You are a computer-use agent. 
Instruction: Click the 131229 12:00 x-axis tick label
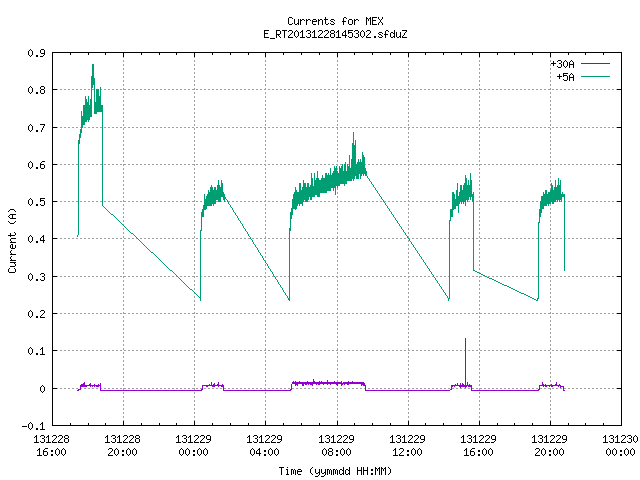[x=407, y=446]
